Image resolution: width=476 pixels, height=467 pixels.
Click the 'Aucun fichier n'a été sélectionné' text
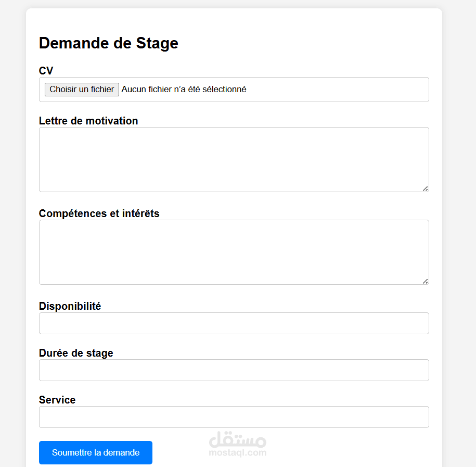[x=184, y=90]
